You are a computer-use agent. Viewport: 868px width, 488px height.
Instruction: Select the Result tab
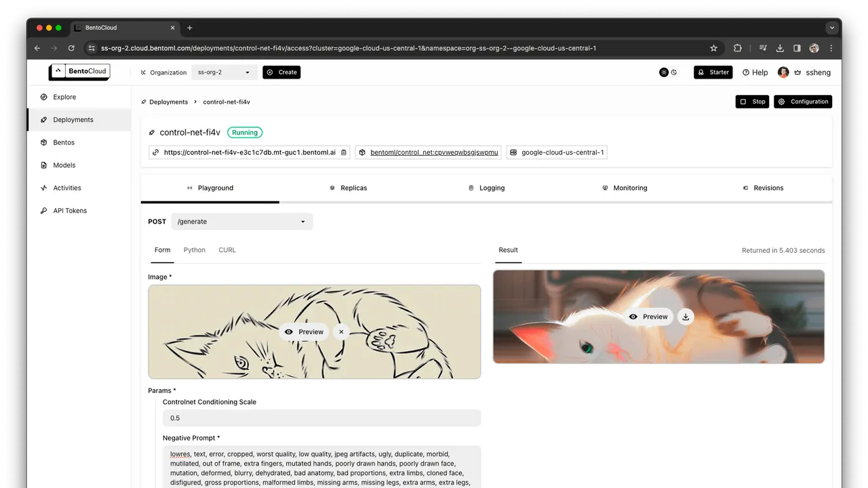(x=508, y=250)
